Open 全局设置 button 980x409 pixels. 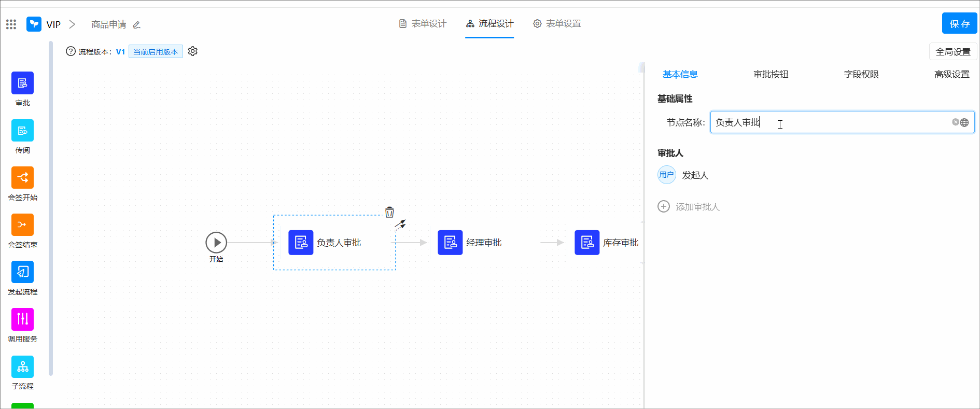click(953, 52)
